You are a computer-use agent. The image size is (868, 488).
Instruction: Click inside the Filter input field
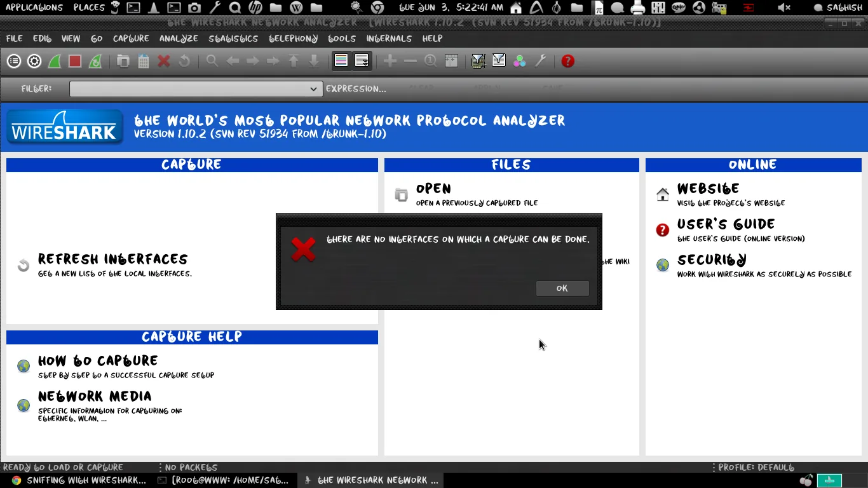click(x=189, y=89)
